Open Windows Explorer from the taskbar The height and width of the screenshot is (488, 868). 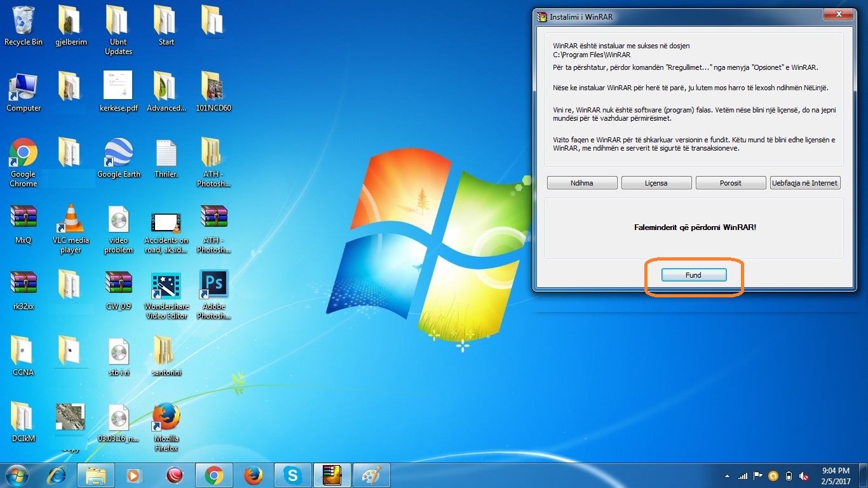96,475
